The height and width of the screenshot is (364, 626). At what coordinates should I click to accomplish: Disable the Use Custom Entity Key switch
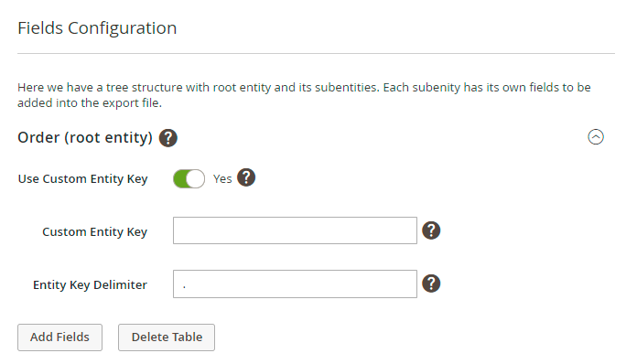pos(189,178)
